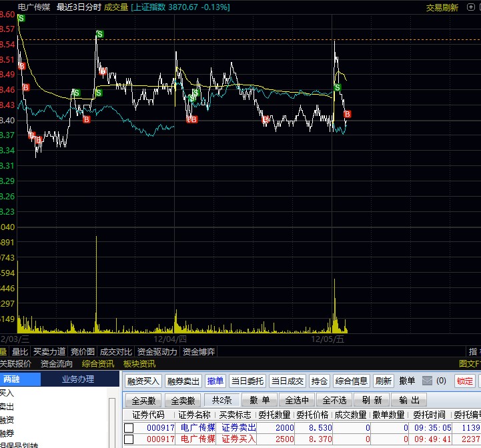This screenshot has height=448, width=481.
Task: Click the 共2条 record count label
Action: point(221,400)
